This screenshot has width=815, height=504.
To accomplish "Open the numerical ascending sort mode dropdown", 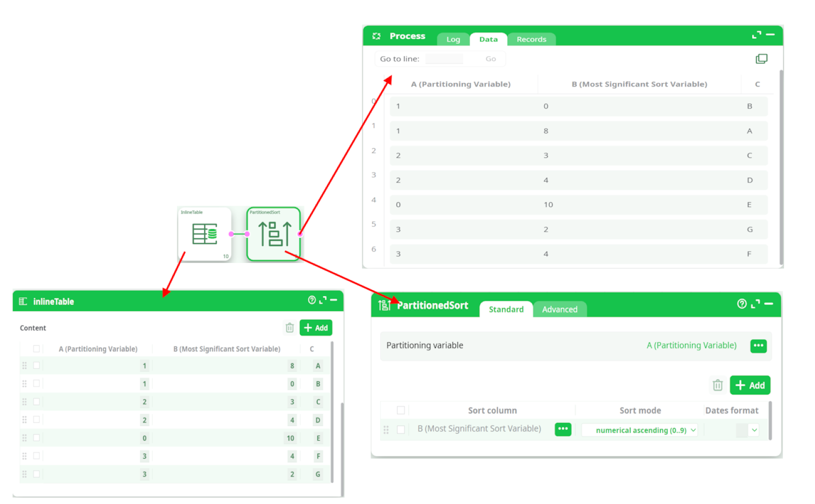I will 640,430.
